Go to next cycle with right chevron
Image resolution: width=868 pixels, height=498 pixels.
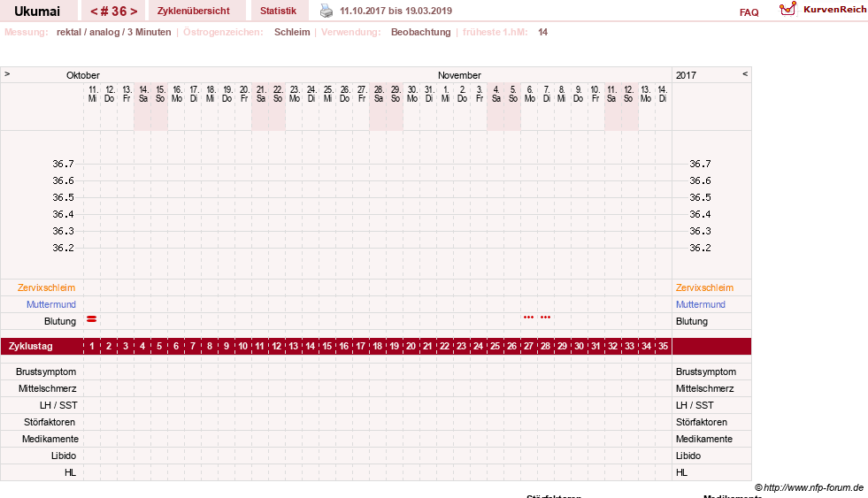point(134,11)
